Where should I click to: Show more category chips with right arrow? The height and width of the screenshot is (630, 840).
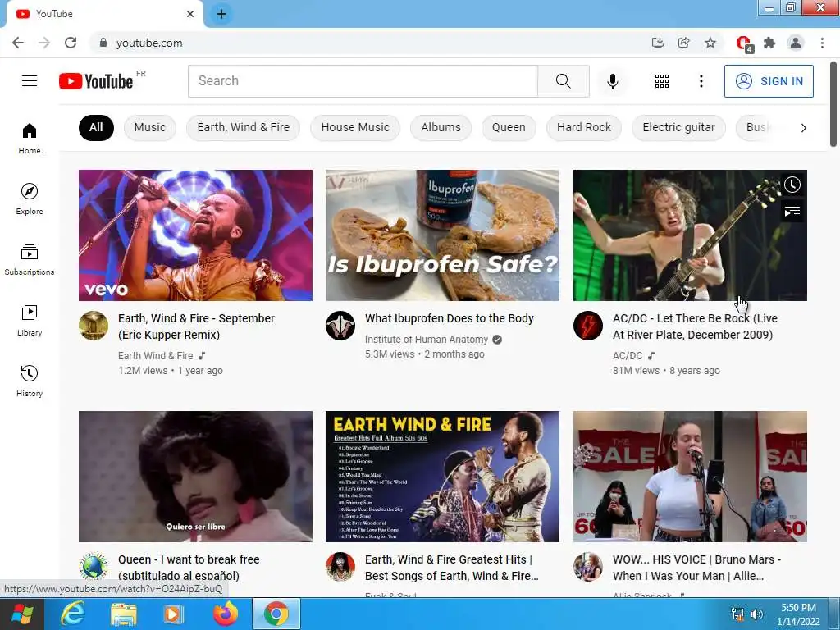coord(803,127)
